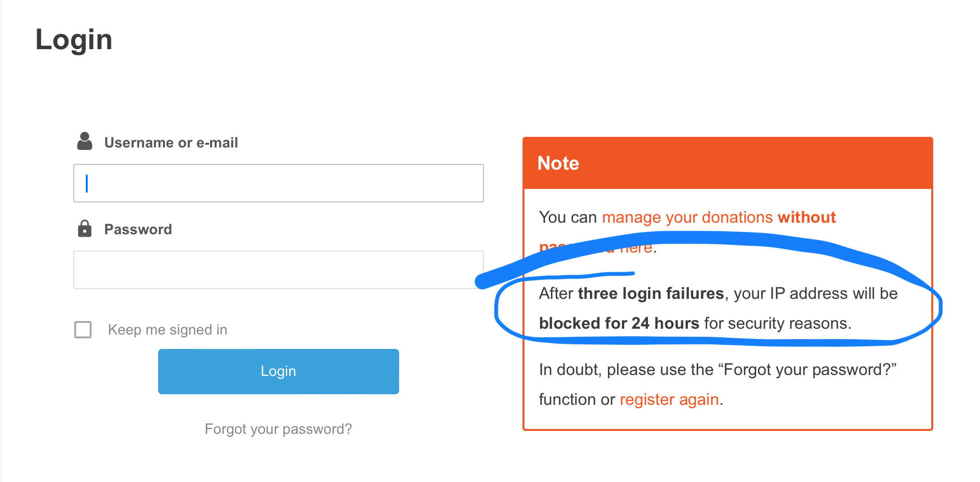Follow the manage your donations without link
This screenshot has width=980, height=482.
pyautogui.click(x=719, y=217)
